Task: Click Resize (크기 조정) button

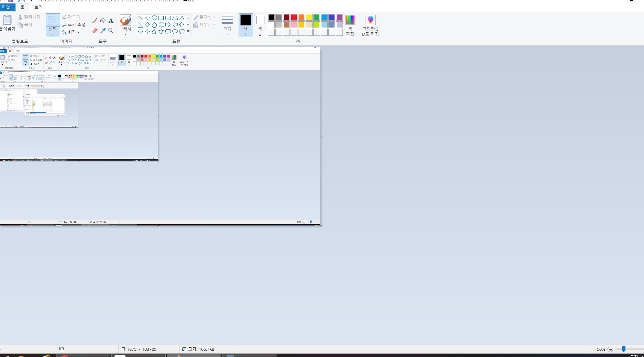Action: click(74, 24)
